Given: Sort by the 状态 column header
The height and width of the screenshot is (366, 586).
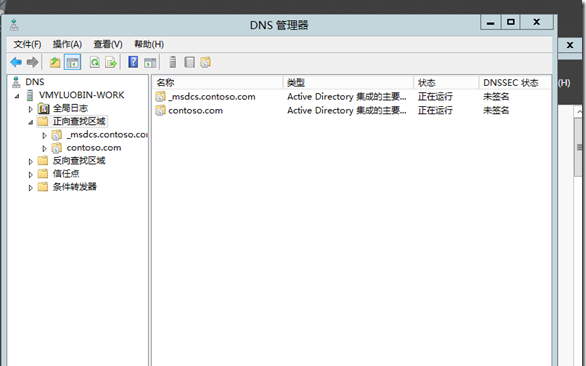Looking at the screenshot, I should click(x=446, y=83).
